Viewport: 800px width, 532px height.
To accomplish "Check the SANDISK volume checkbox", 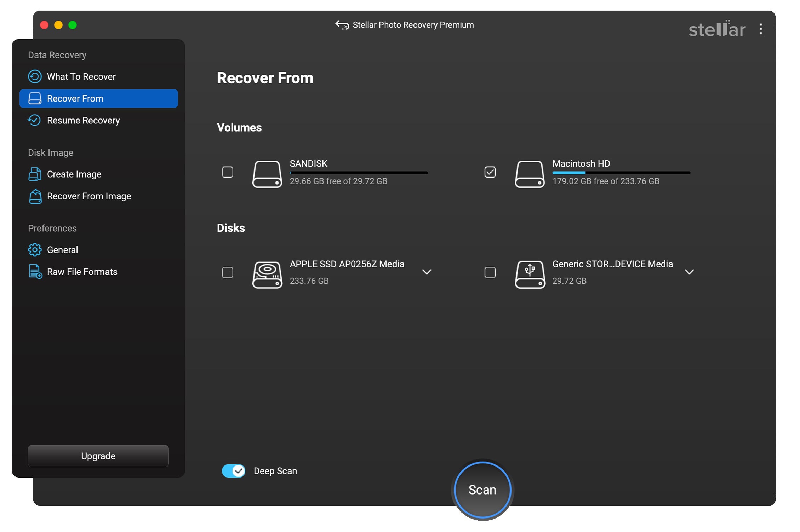I will pos(227,172).
